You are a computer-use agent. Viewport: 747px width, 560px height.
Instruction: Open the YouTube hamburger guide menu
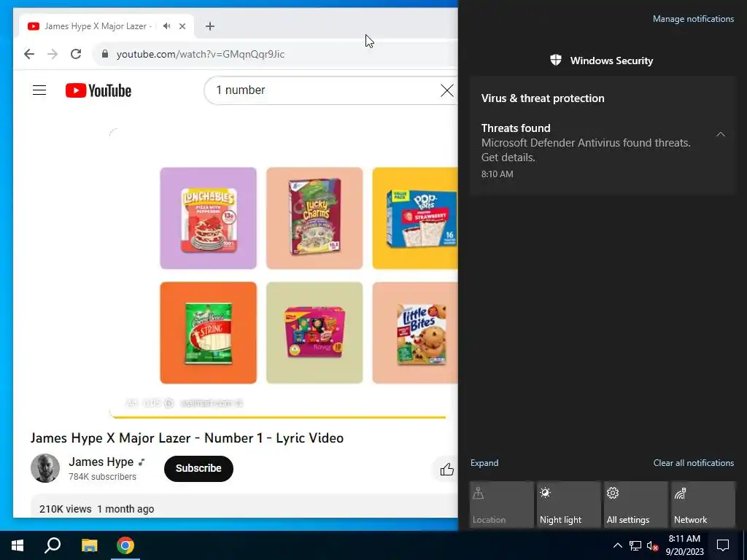(x=39, y=90)
